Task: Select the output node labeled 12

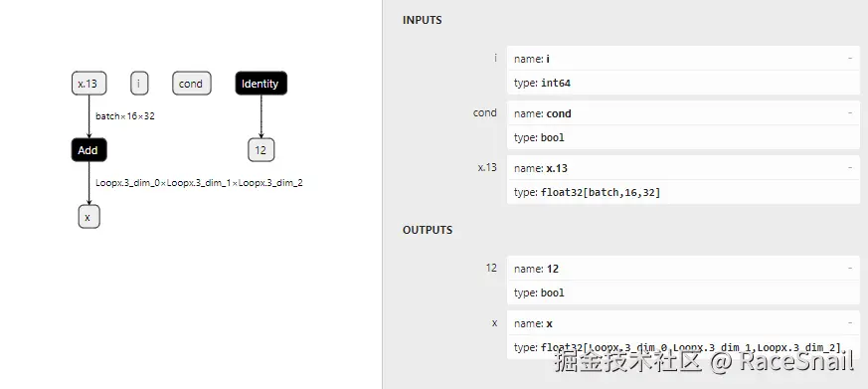Action: click(x=260, y=150)
